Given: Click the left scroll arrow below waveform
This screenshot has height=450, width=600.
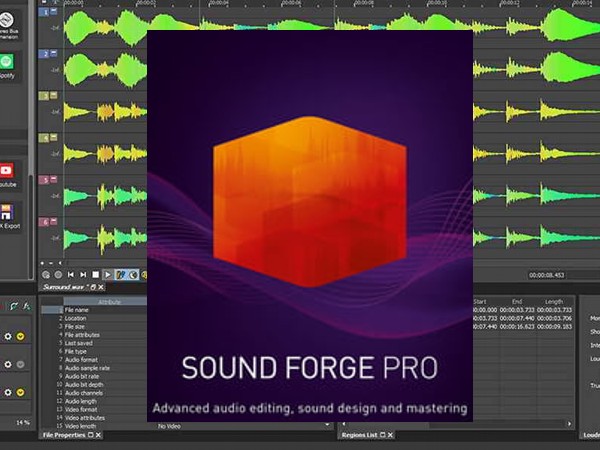Looking at the screenshot, I should click(x=60, y=263).
